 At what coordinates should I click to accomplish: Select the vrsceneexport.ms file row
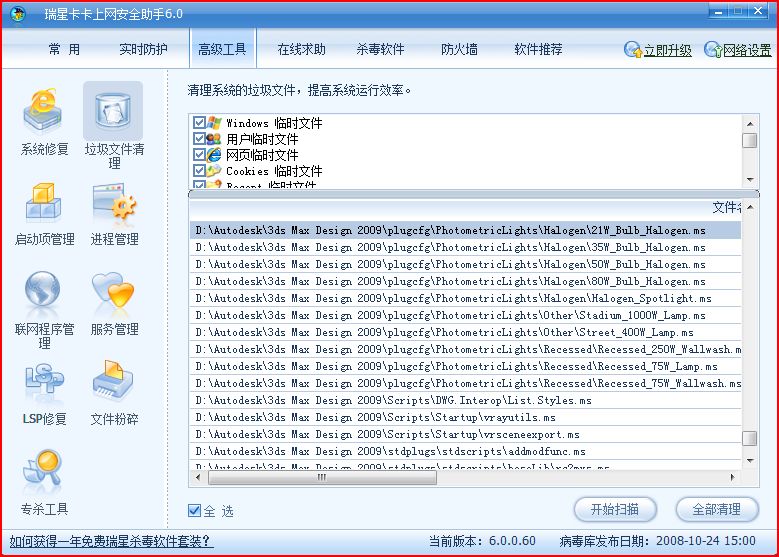pos(466,434)
